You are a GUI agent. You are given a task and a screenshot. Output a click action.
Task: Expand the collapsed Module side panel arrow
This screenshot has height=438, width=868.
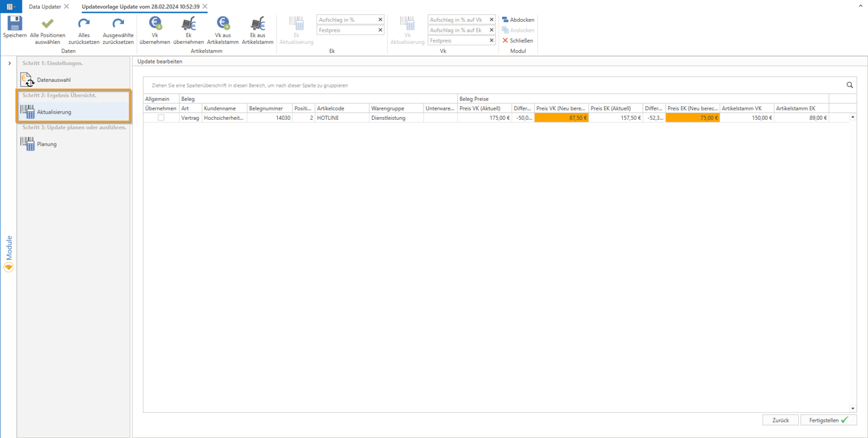tap(9, 64)
